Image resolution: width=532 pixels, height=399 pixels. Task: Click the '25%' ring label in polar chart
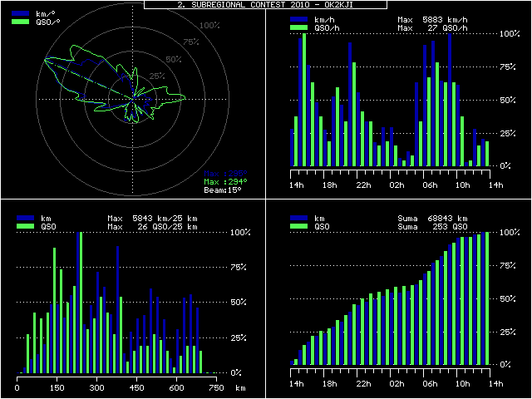pos(157,76)
